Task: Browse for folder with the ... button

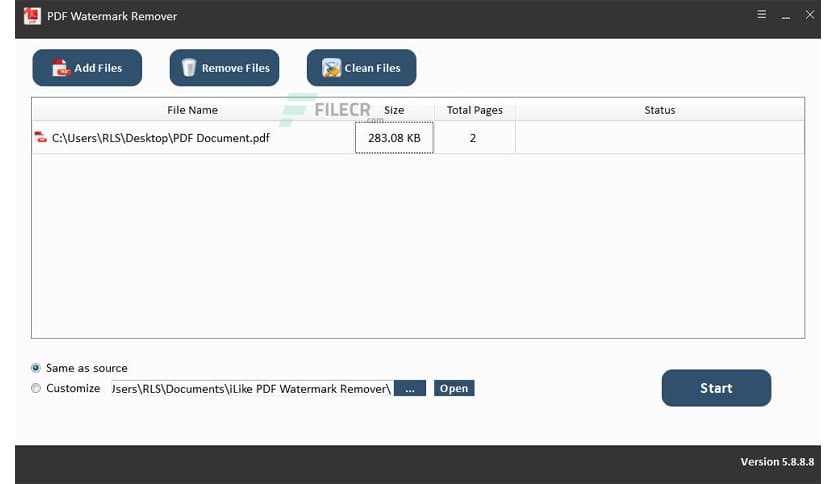Action: click(409, 388)
